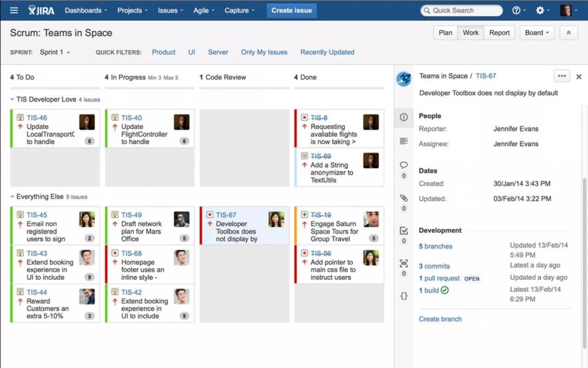Collapse the TIS Developer Love swimlane
This screenshot has height=368, width=588.
[12, 99]
